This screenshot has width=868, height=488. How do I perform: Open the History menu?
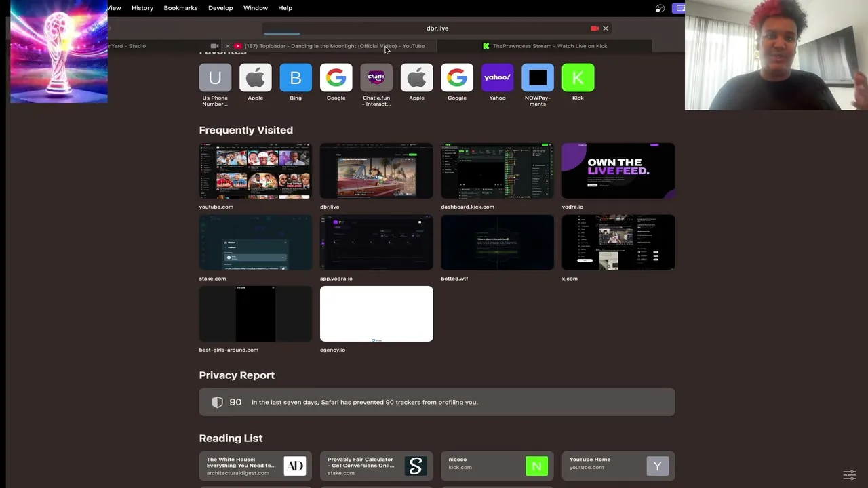(142, 8)
